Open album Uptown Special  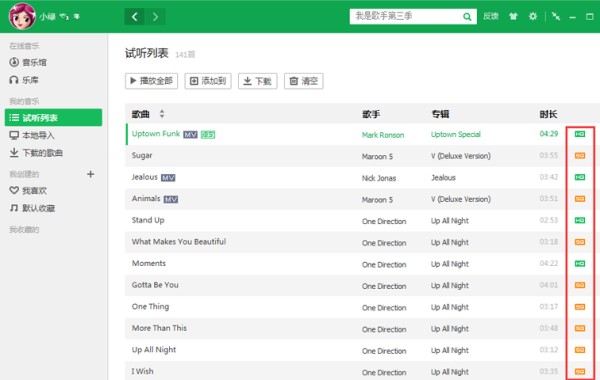[x=455, y=134]
